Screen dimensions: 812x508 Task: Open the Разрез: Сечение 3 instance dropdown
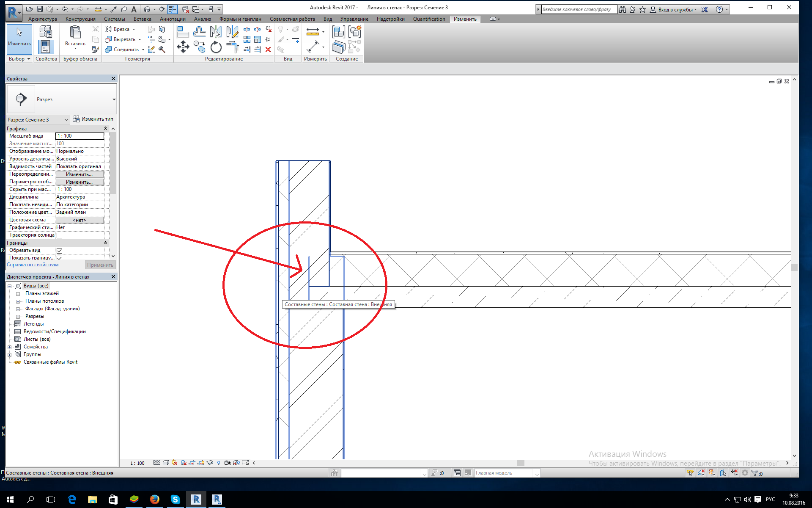tap(38, 120)
